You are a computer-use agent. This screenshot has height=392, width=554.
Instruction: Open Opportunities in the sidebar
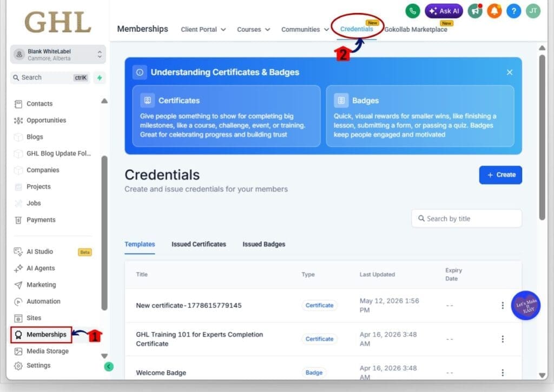pos(47,120)
